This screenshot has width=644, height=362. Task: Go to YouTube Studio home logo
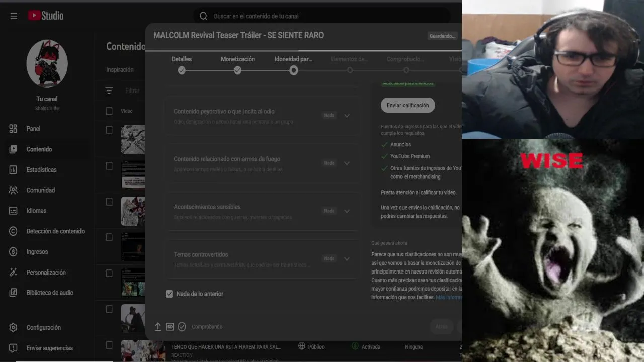click(46, 16)
